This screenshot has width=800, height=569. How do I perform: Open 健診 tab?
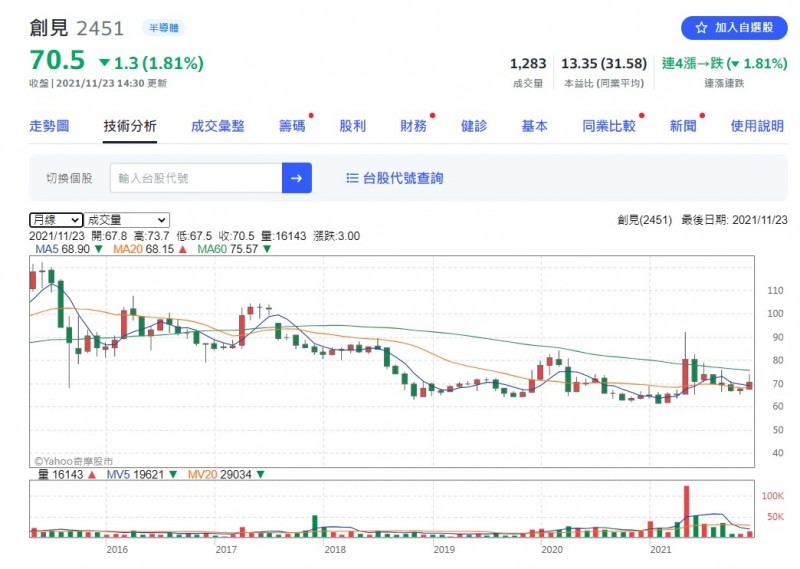coord(474,126)
